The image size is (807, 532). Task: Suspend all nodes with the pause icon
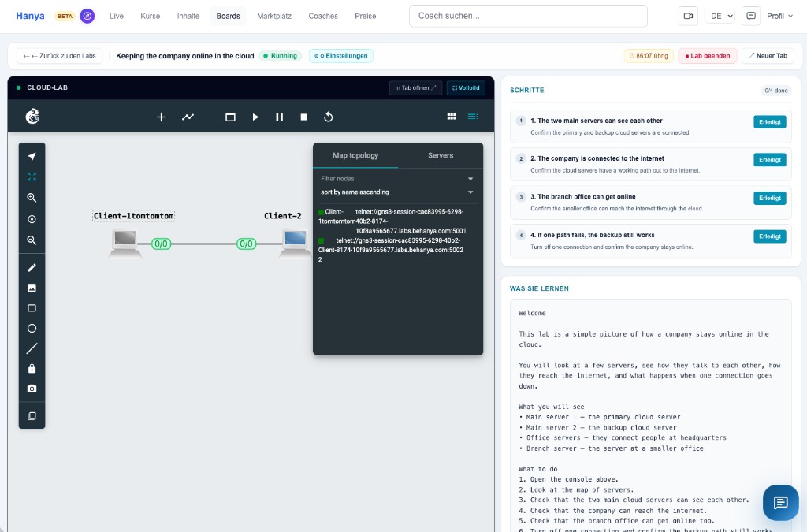coord(280,117)
